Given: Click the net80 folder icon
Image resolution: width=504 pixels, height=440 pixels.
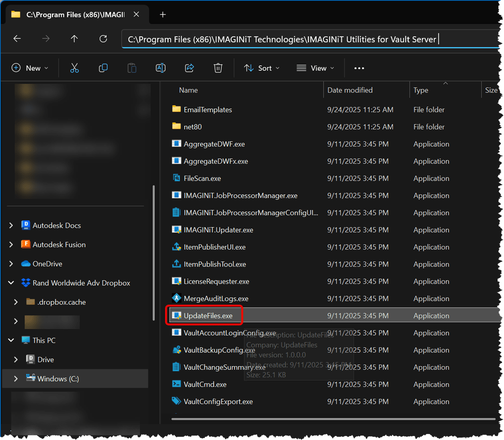Looking at the screenshot, I should 176,126.
